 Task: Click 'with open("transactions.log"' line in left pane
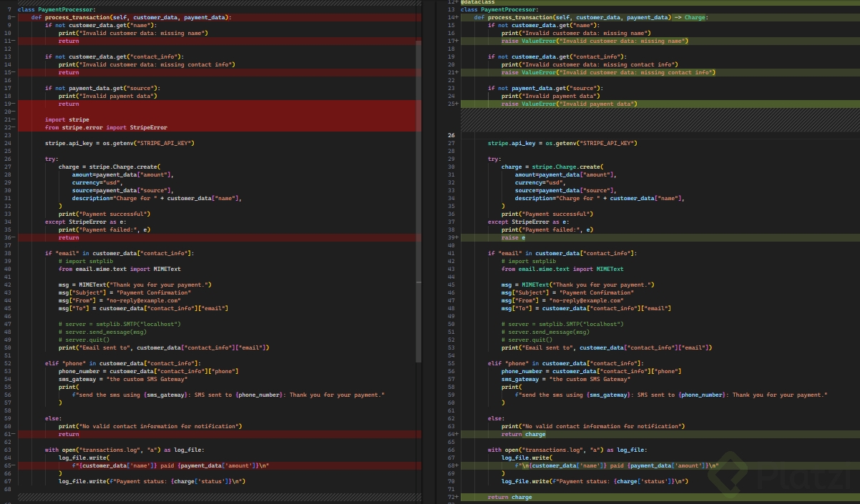(124, 450)
